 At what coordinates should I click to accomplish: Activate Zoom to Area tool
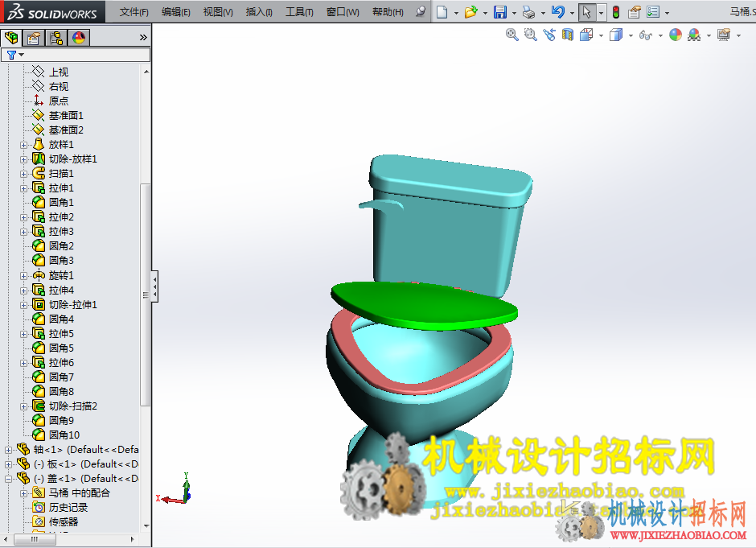[x=530, y=35]
